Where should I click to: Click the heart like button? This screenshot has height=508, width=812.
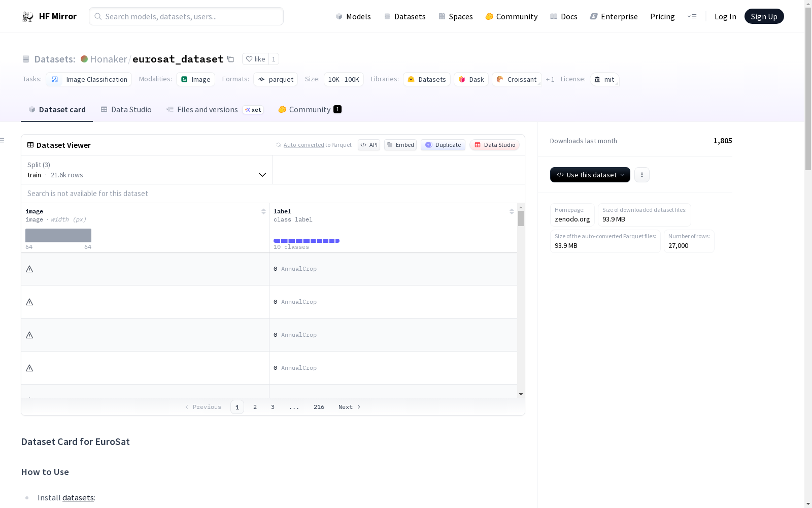click(x=255, y=59)
